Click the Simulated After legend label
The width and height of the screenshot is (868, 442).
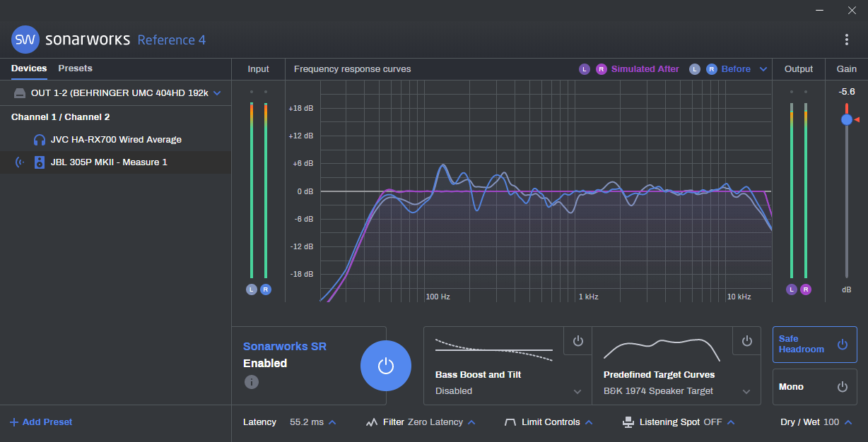[645, 69]
